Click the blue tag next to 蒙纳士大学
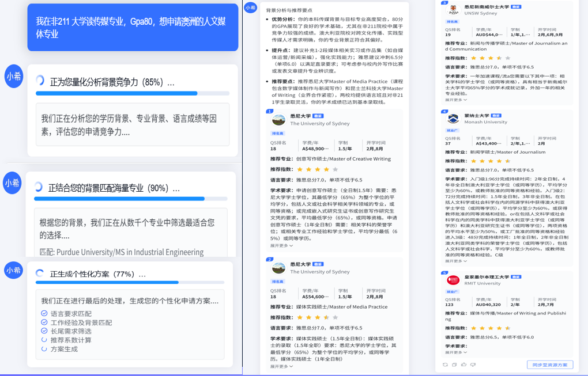 pyautogui.click(x=496, y=115)
